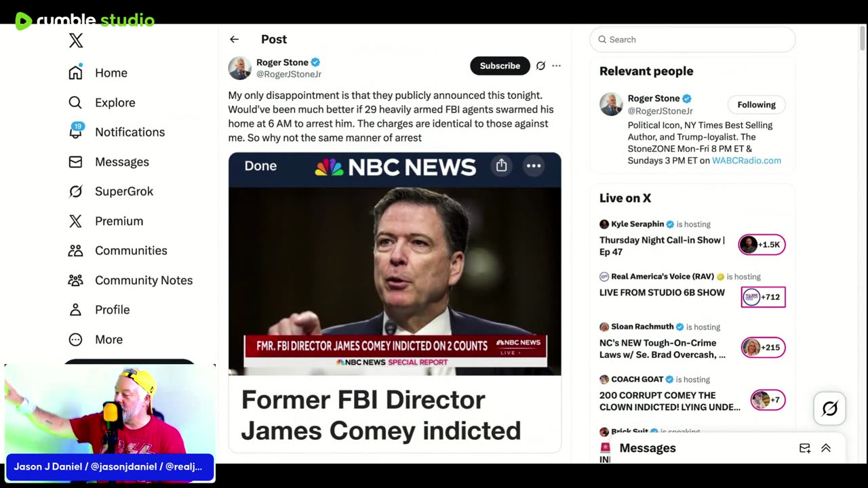Toggle Following for Roger Stone

[x=756, y=104]
